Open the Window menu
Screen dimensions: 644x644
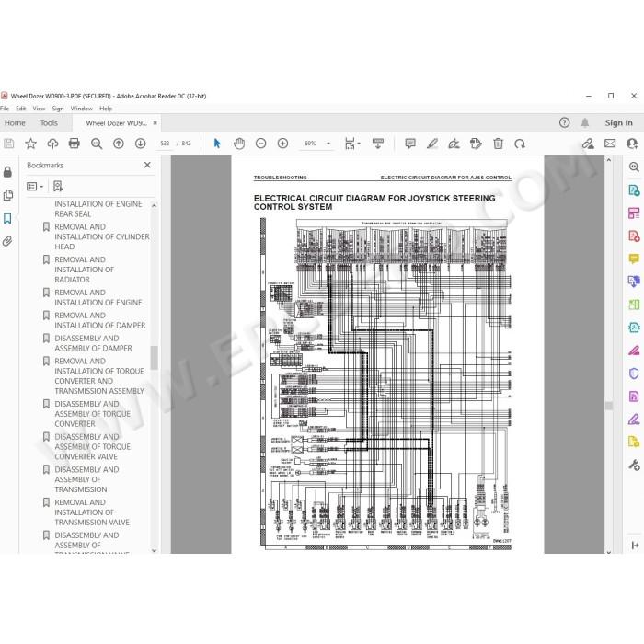click(x=81, y=109)
